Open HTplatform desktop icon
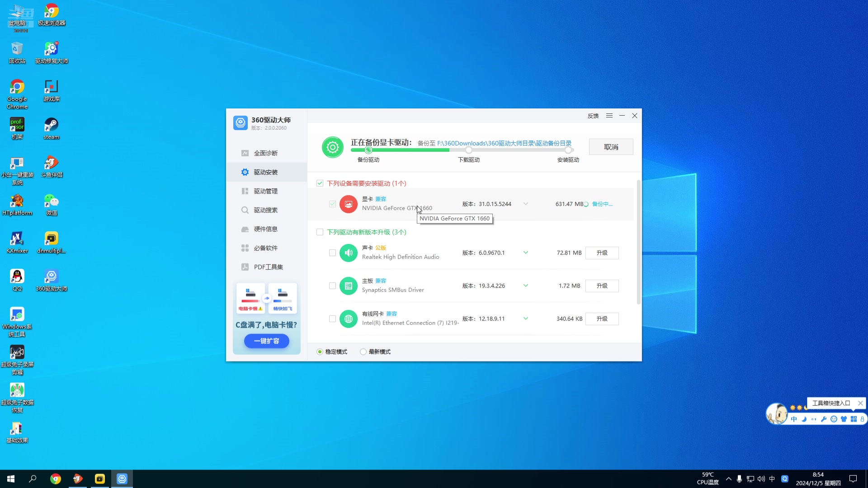 point(17,204)
